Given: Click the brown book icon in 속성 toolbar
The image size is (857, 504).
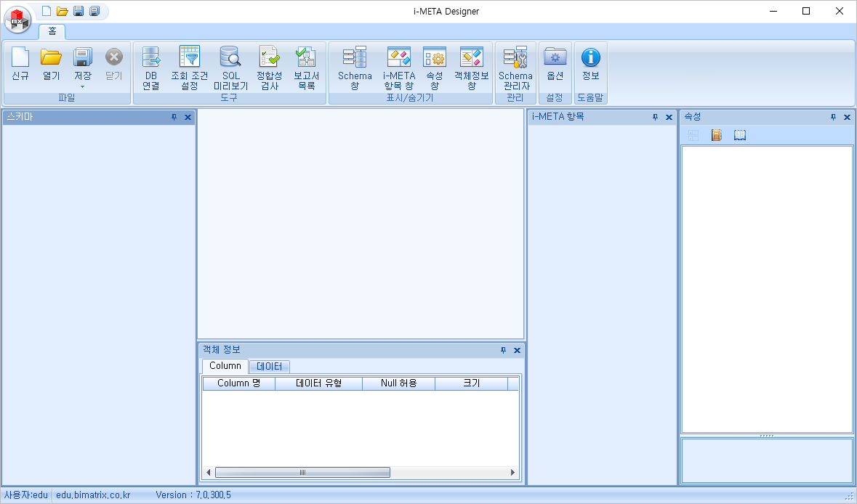Looking at the screenshot, I should pyautogui.click(x=717, y=135).
